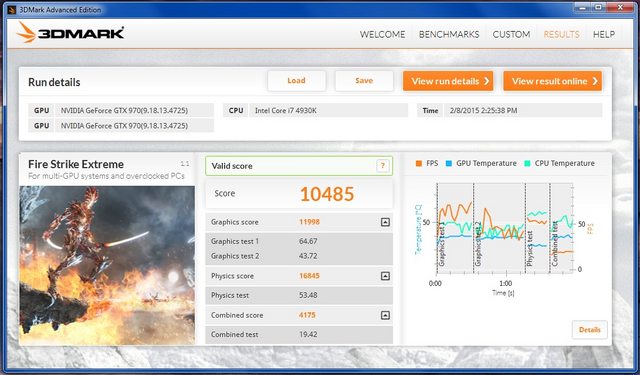Click the 3DMark app icon in title bar
The image size is (640, 375).
(x=12, y=9)
